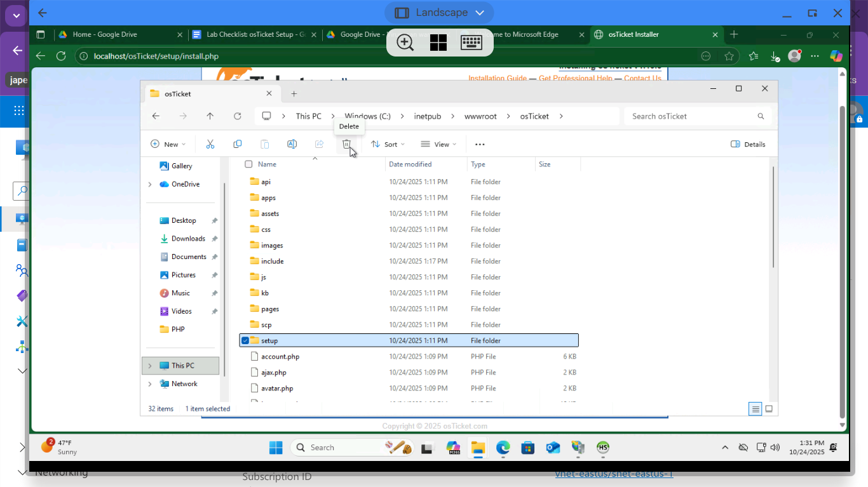
Task: Expand the OneDrive tree node
Action: (150, 184)
